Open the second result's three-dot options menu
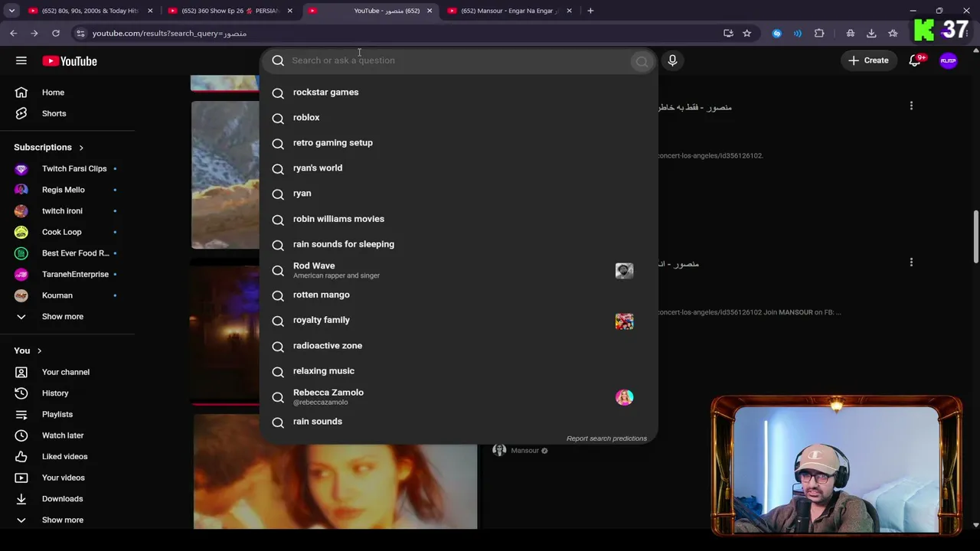This screenshot has height=551, width=980. [911, 262]
